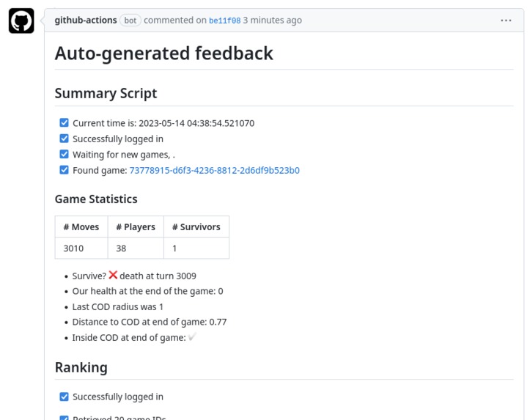Click the # Players table header
The height and width of the screenshot is (420, 530).
click(x=136, y=226)
